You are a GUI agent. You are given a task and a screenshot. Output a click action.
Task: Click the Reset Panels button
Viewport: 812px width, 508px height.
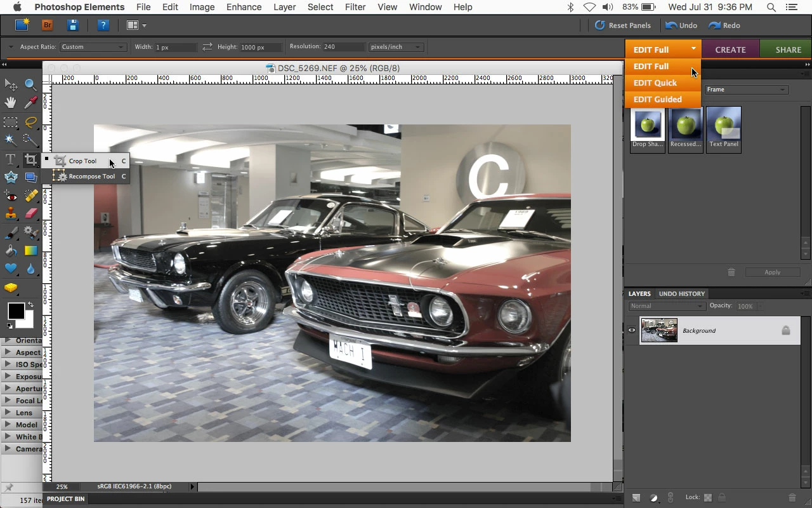pyautogui.click(x=623, y=25)
